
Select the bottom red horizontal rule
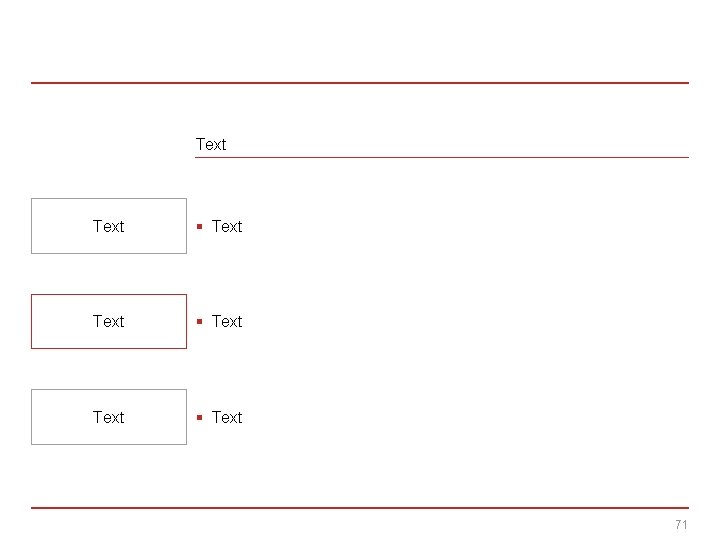[x=360, y=508]
